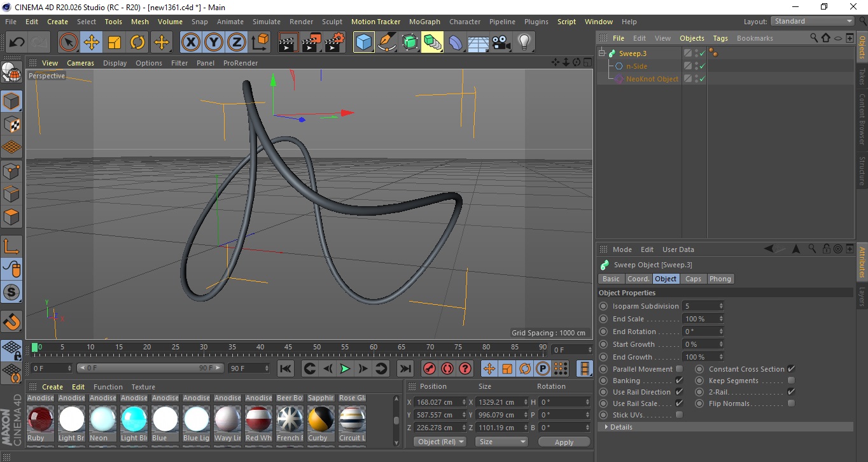Viewport: 868px width, 462px height.
Task: Disable Use Rail Direction checkbox
Action: click(679, 392)
